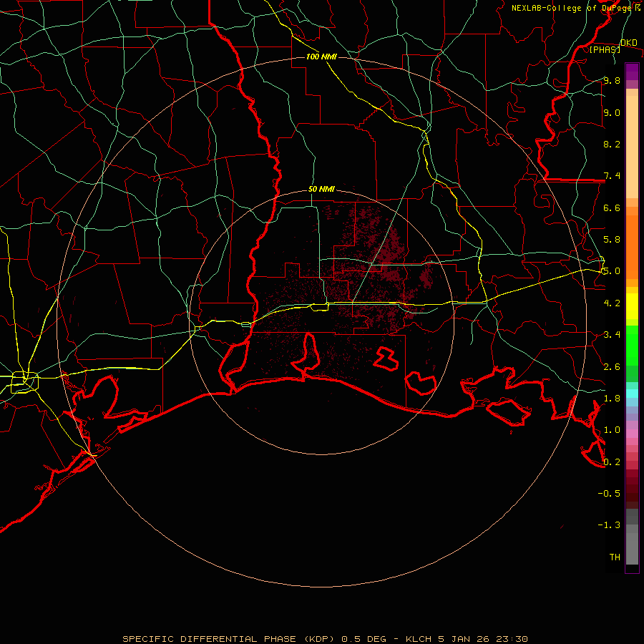The width and height of the screenshot is (644, 644).
Task: Click the -1.3 scale value
Action: click(x=609, y=525)
